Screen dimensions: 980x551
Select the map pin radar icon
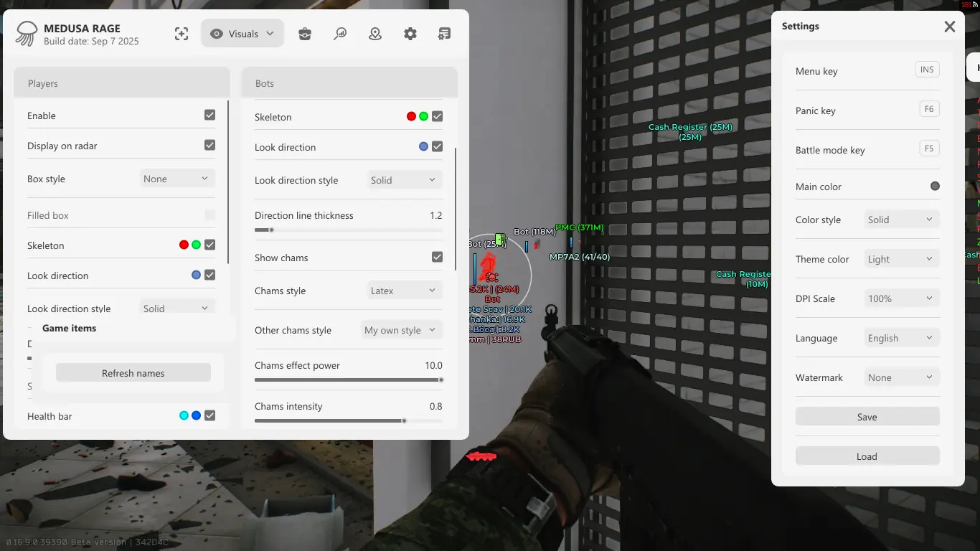(375, 34)
